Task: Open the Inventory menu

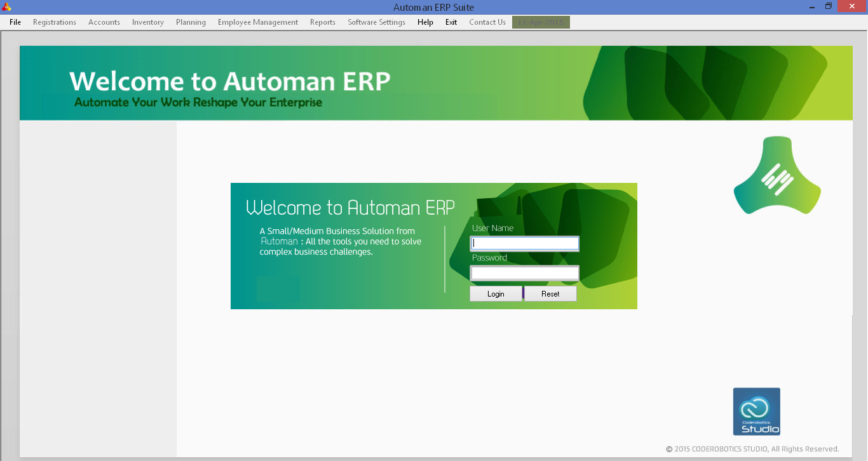Action: click(x=148, y=22)
